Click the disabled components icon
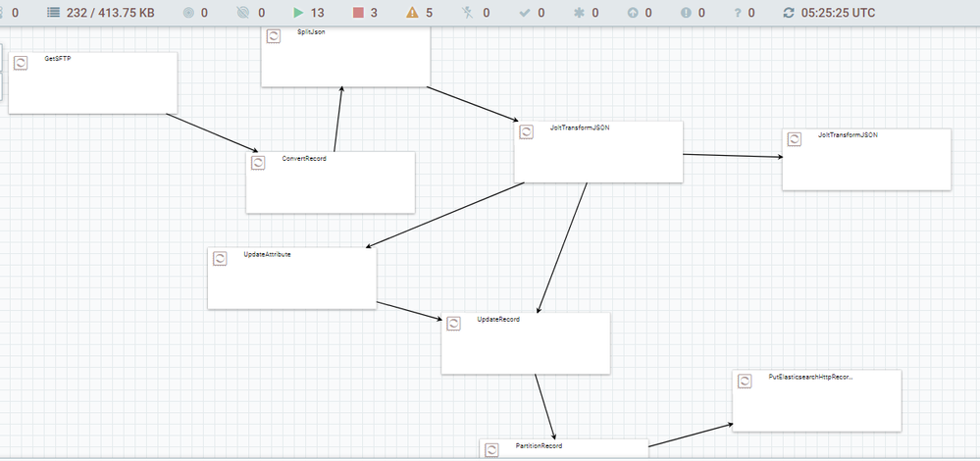 point(468,13)
